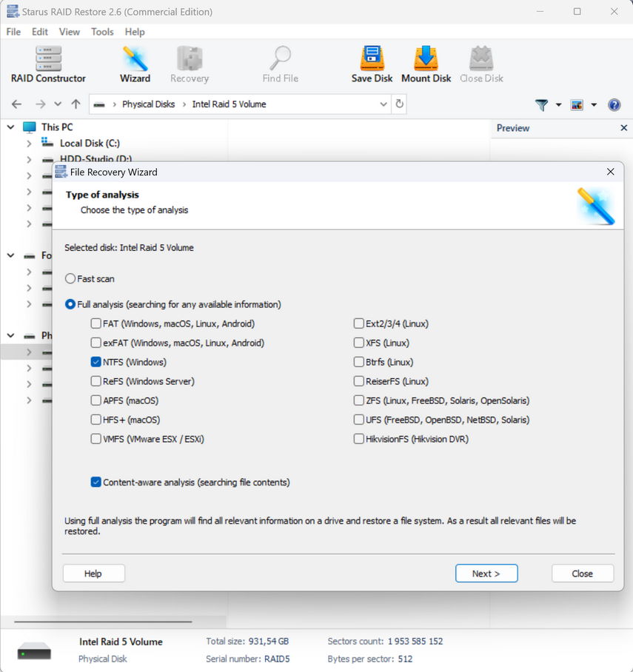Enable the UFS file system checkbox
This screenshot has width=633, height=672.
[358, 420]
